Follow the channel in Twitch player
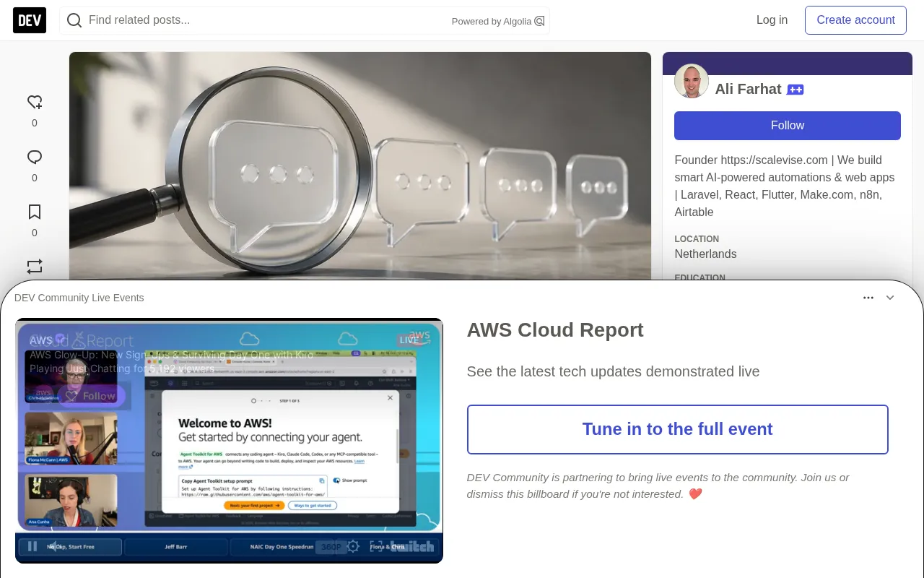924x578 pixels. 92,396
